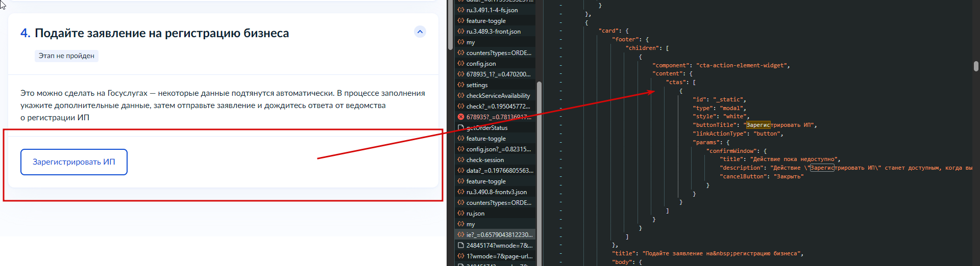The width and height of the screenshot is (980, 266).
Task: Click the icon next to settings request
Action: [461, 85]
